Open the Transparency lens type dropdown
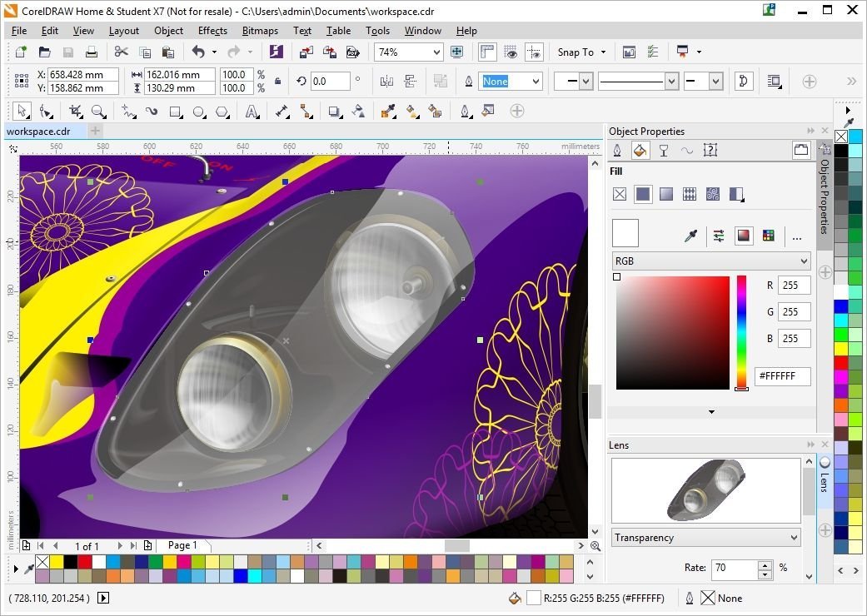Image resolution: width=867 pixels, height=616 pixels. 706,538
